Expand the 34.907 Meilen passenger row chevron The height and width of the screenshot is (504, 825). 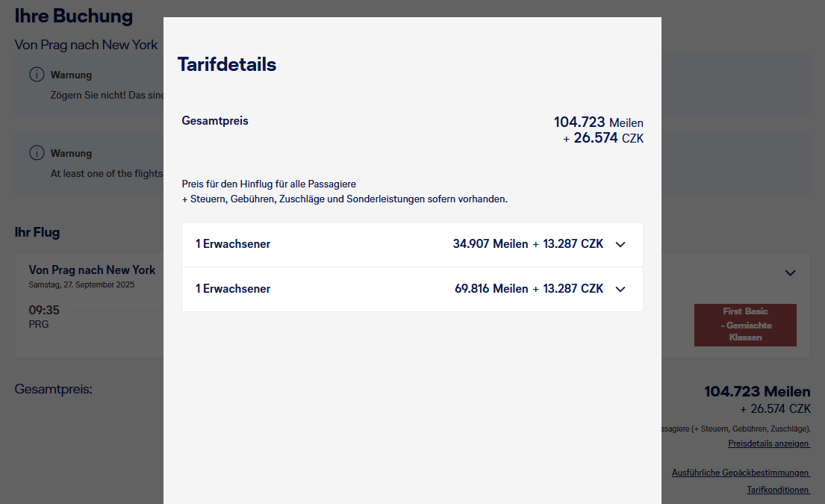(x=620, y=244)
